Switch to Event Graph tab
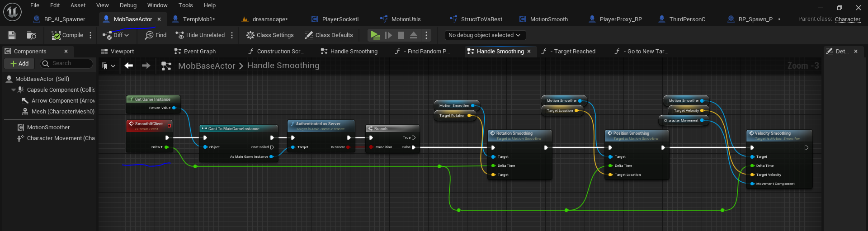 coord(195,52)
